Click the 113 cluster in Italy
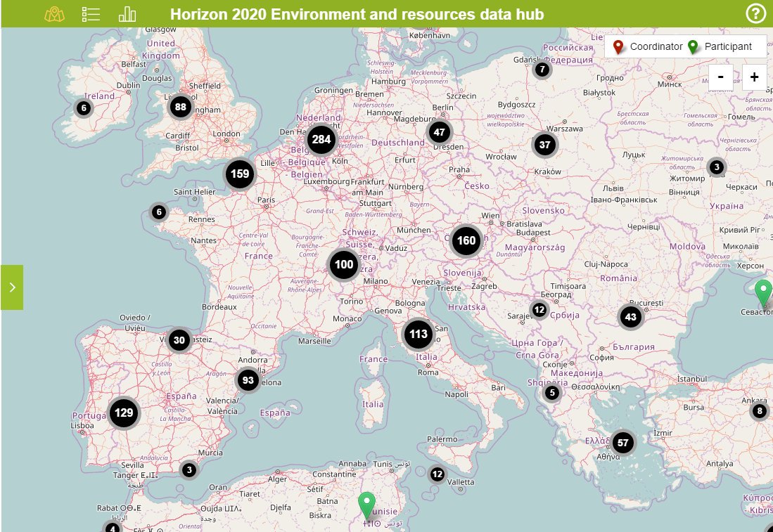The width and height of the screenshot is (773, 532). click(x=419, y=334)
